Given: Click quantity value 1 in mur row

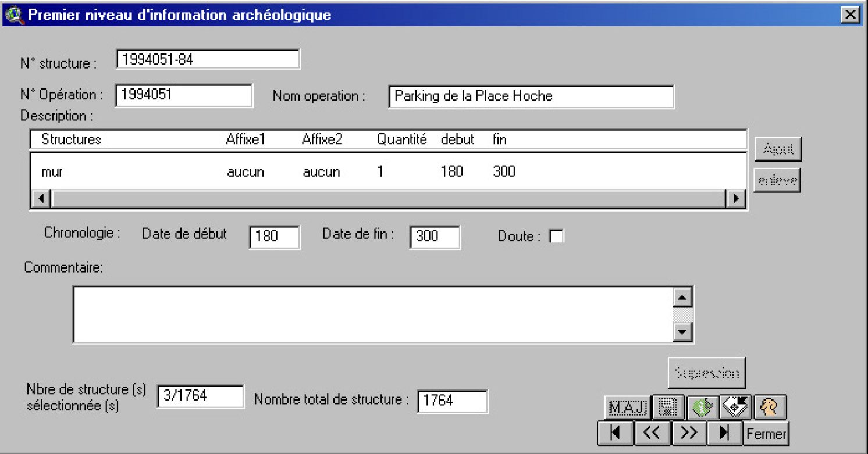Looking at the screenshot, I should click(x=380, y=172).
